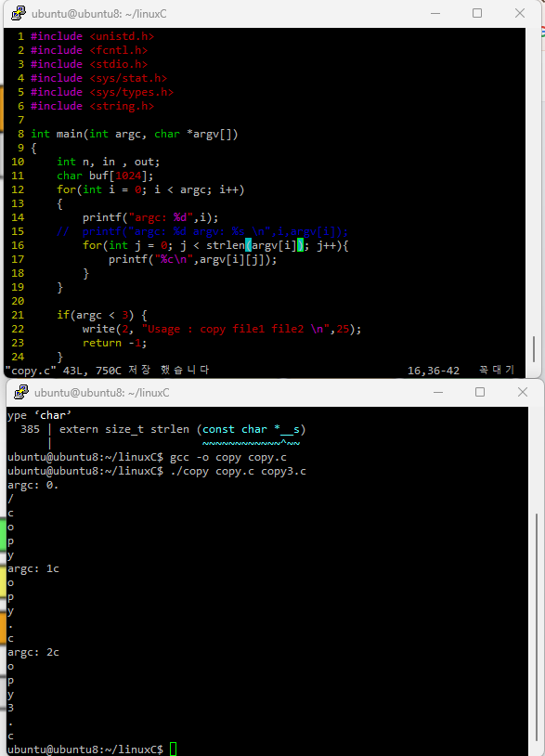Click PuTTY icon in bottom window title bar

(x=20, y=392)
